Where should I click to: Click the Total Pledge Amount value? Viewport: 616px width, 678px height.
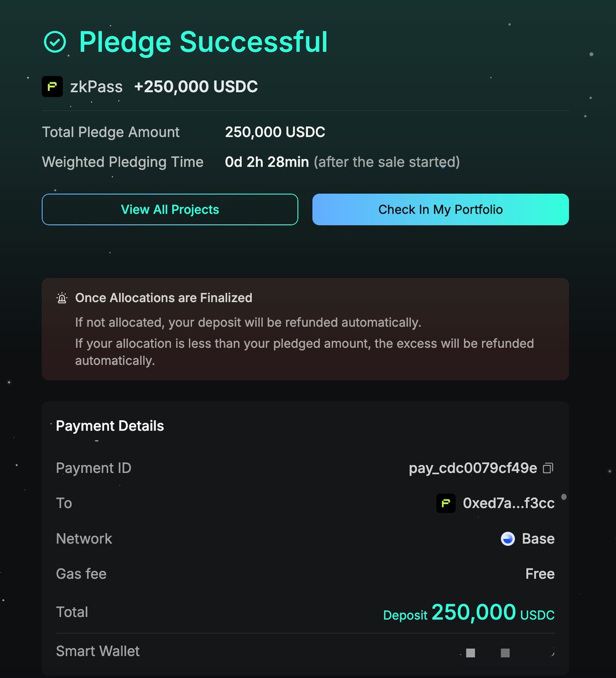pyautogui.click(x=275, y=132)
